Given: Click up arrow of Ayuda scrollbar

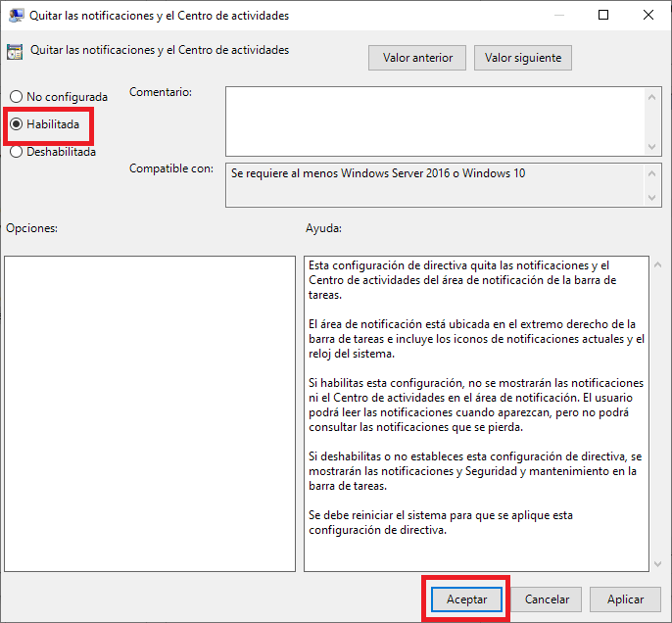Looking at the screenshot, I should (x=658, y=264).
